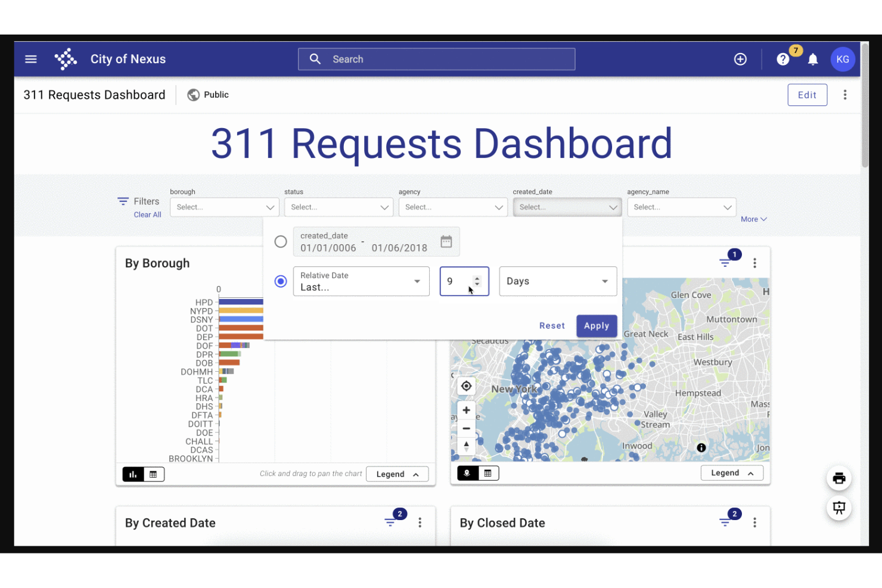Switch the By Borough chart to table view
This screenshot has width=882, height=588.
(x=154, y=474)
